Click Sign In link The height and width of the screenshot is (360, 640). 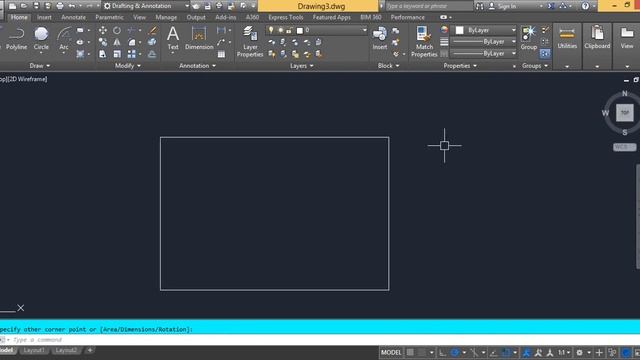coord(507,6)
